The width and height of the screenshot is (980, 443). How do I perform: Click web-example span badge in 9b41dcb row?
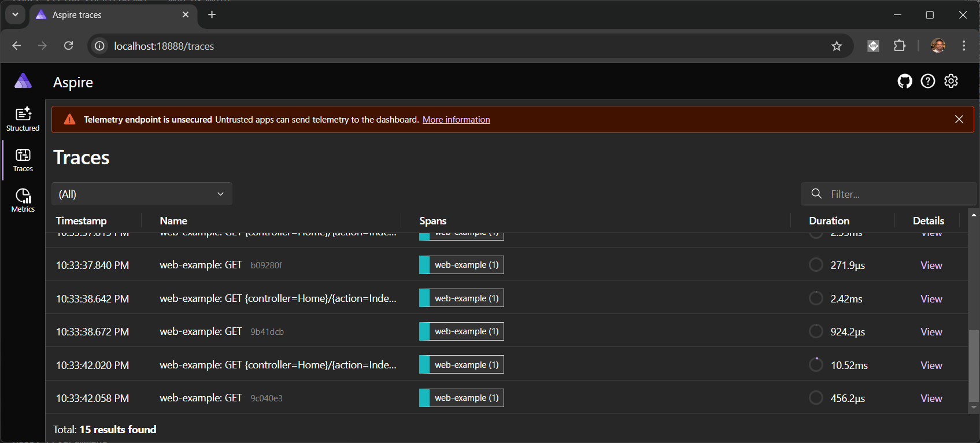point(461,331)
